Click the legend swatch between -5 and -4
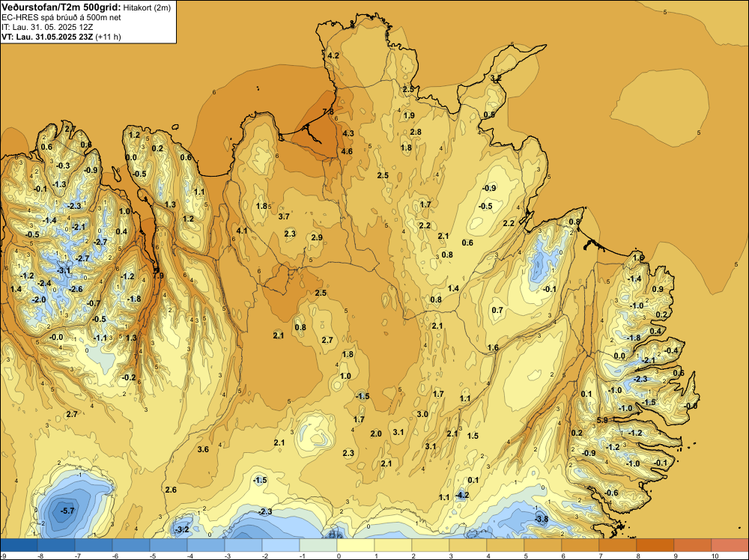 click(168, 545)
